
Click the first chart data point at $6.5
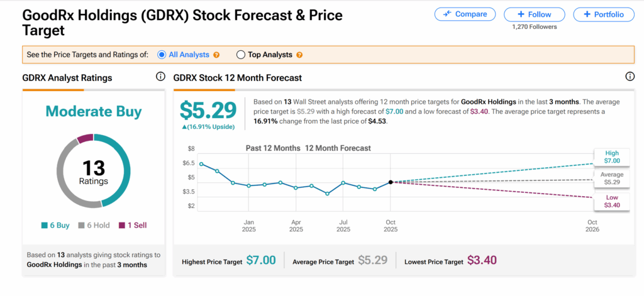click(x=202, y=164)
